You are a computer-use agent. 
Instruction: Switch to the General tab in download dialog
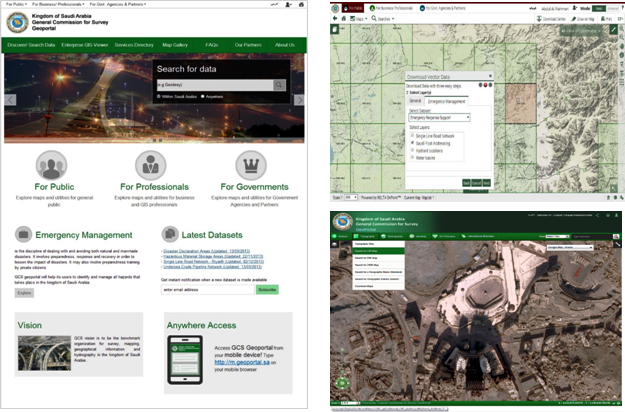pos(415,101)
